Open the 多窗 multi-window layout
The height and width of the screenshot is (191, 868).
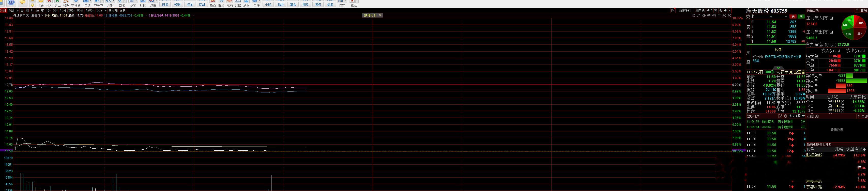click(x=133, y=3)
